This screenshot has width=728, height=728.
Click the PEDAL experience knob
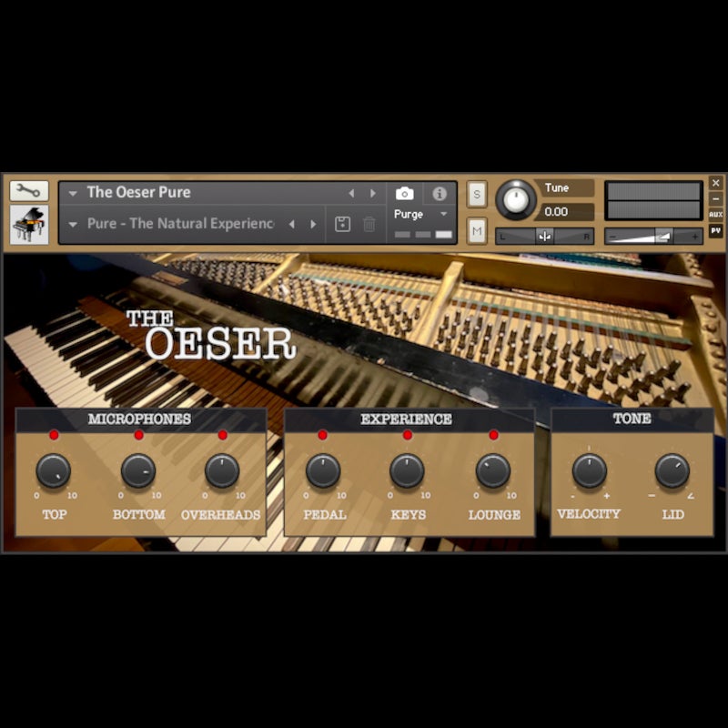(x=323, y=470)
